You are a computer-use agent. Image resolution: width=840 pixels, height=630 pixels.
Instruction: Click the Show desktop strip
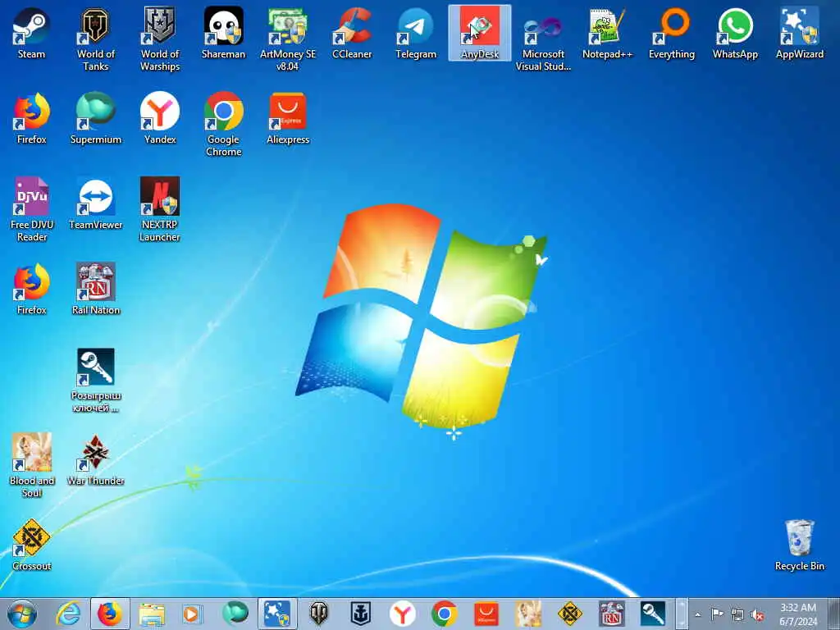click(x=834, y=614)
